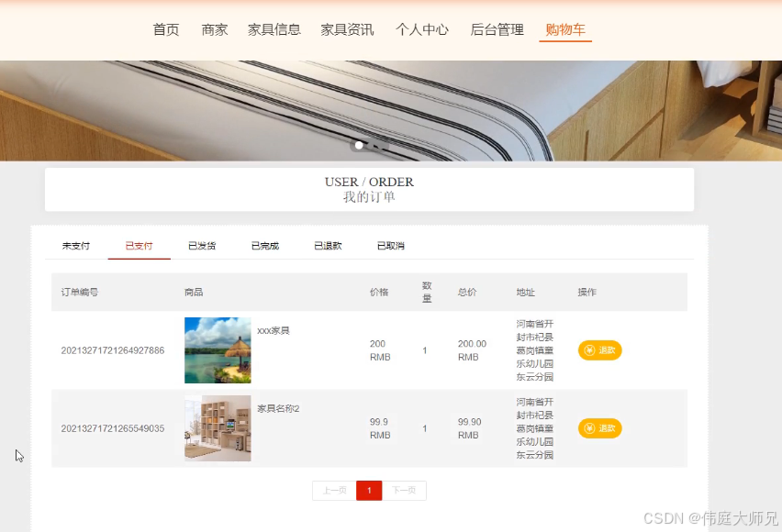Click the 操作 column header

tap(587, 293)
